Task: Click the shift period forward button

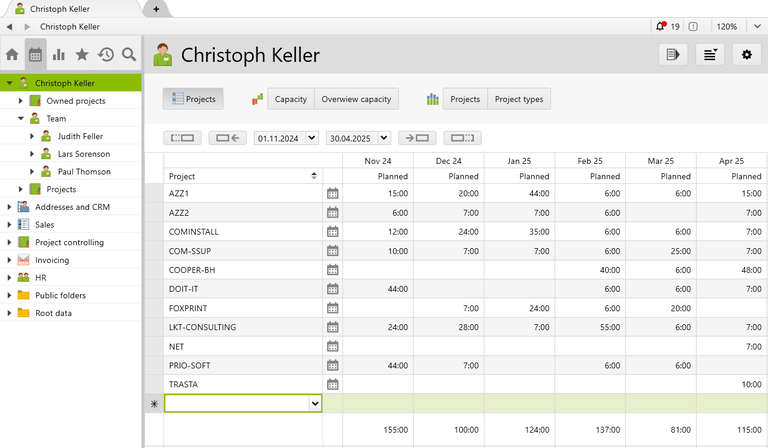Action: [417, 138]
